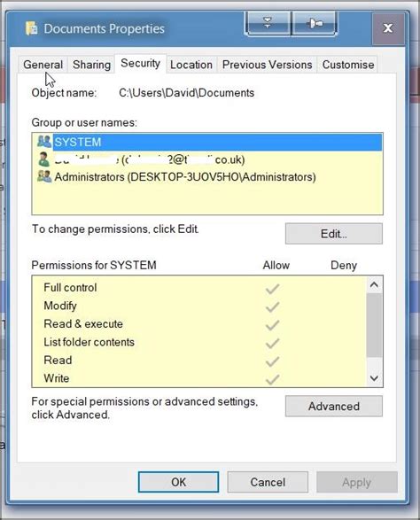Click the title-bar pin button
The image size is (420, 520).
click(x=315, y=22)
